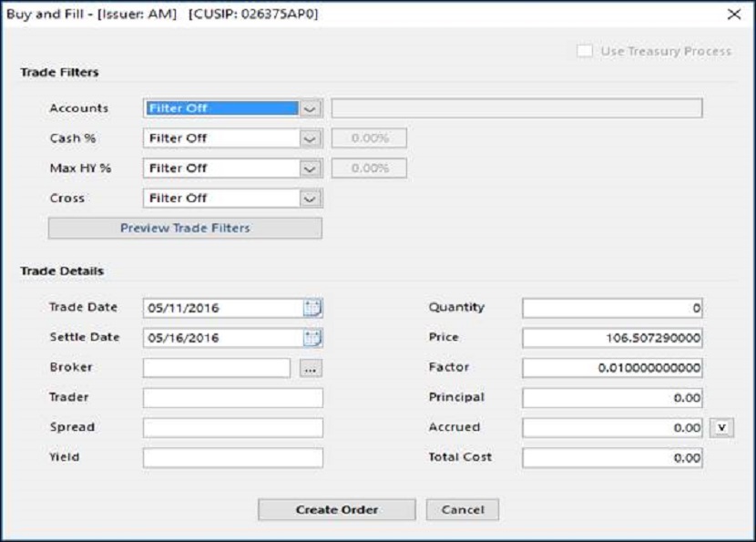Expand the Cash % filter dropdown
Viewport: 756px width, 542px height.
click(310, 138)
